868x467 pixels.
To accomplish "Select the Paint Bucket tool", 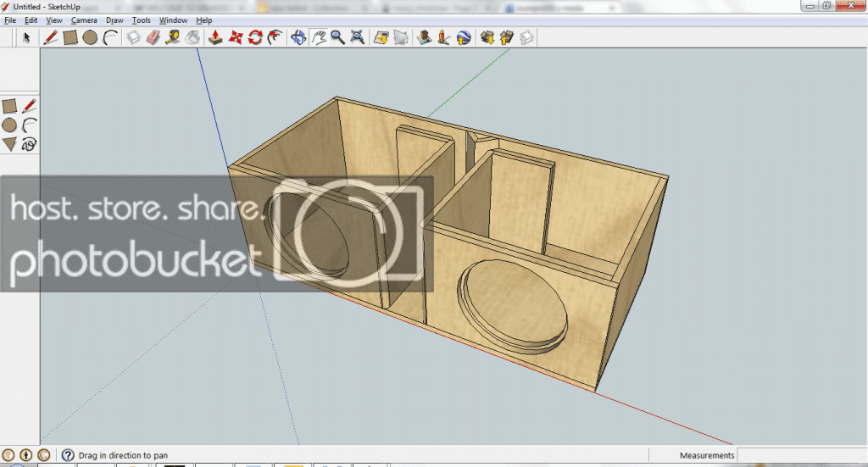I will [x=192, y=37].
